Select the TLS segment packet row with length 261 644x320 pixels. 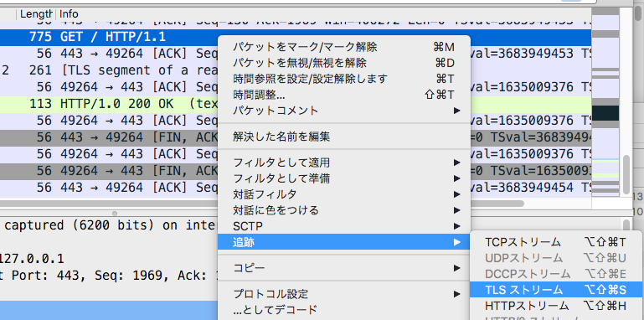point(109,70)
